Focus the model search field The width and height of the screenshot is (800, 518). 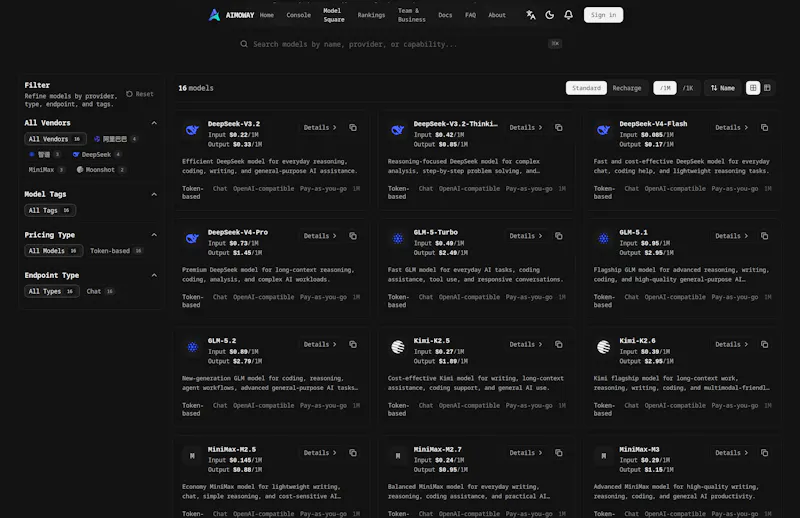[401, 44]
